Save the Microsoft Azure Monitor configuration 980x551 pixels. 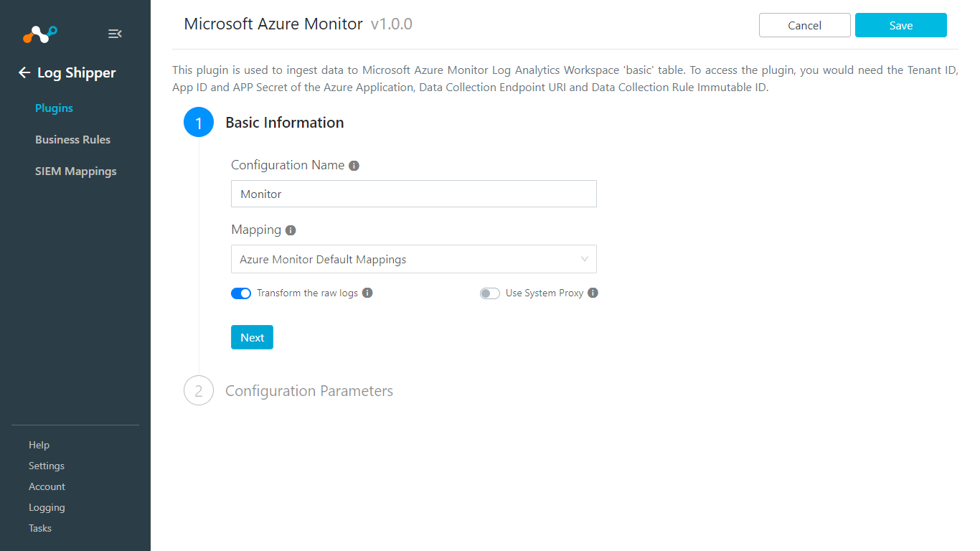click(900, 24)
